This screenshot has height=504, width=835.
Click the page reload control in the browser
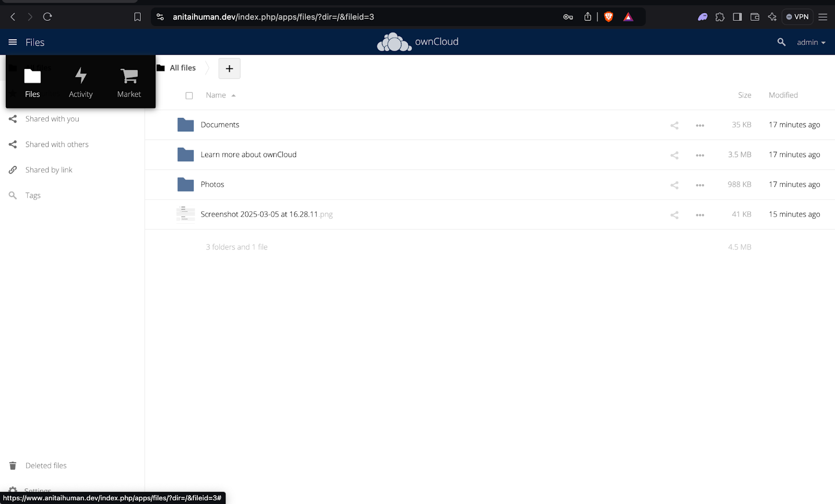tap(47, 17)
